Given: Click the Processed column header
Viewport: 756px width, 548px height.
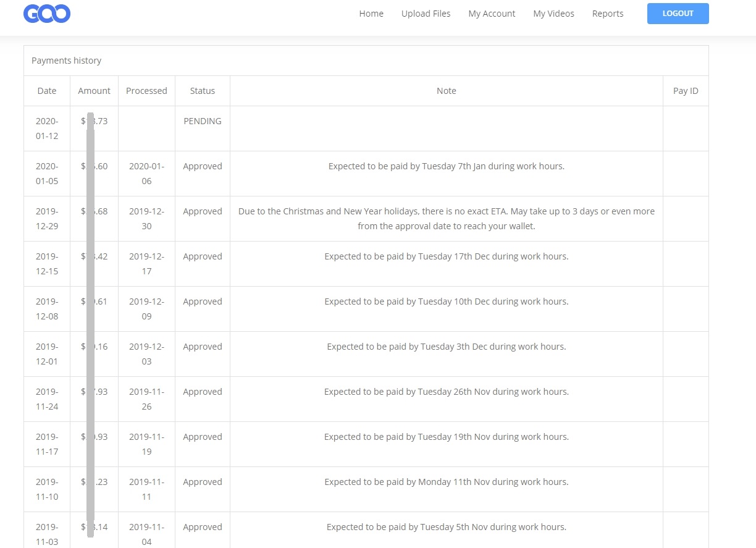Looking at the screenshot, I should pos(146,91).
